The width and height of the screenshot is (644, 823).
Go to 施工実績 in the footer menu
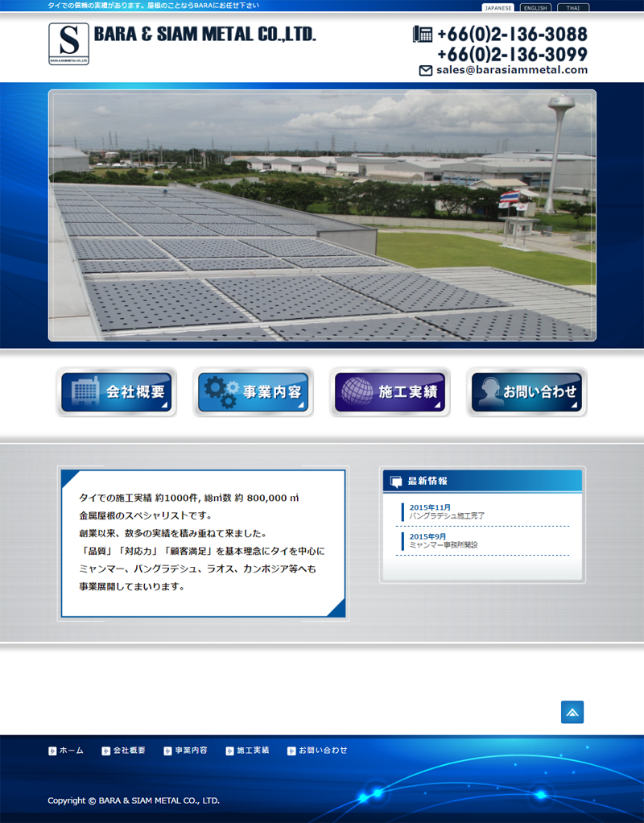coord(253,751)
